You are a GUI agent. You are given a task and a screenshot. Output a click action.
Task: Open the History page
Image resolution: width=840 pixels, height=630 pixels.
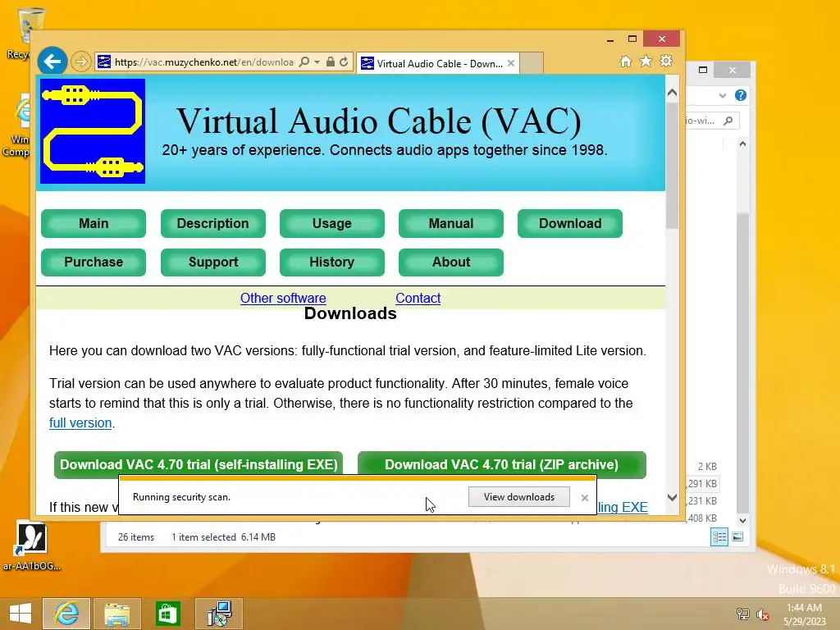click(x=331, y=262)
